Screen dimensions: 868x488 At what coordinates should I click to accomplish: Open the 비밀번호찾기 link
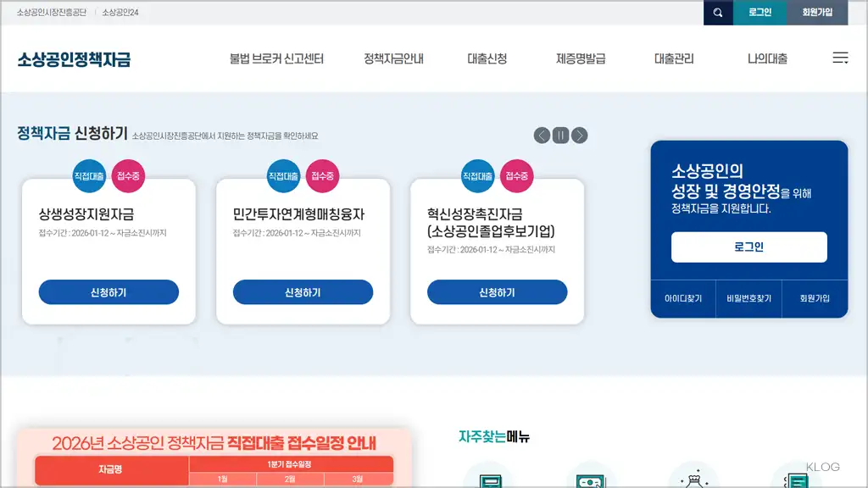click(x=748, y=298)
